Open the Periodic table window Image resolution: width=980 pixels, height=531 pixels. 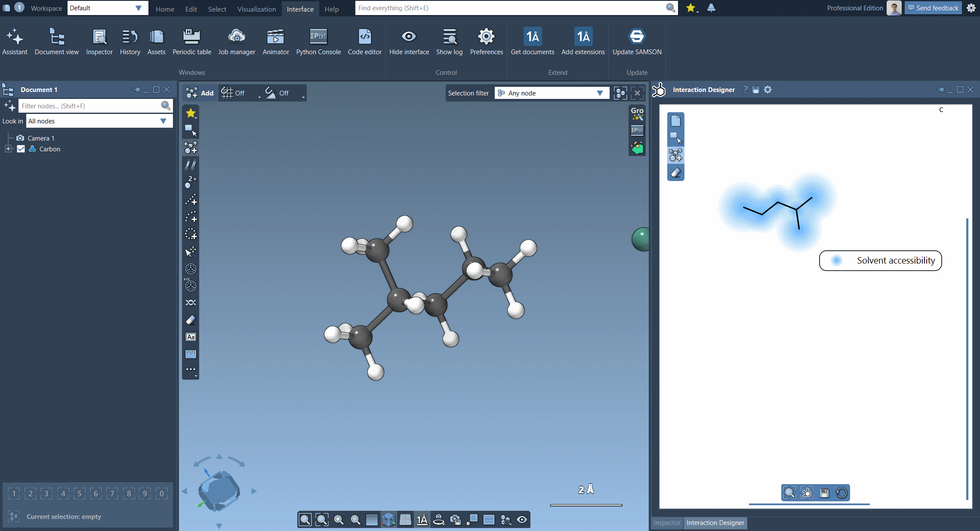191,41
